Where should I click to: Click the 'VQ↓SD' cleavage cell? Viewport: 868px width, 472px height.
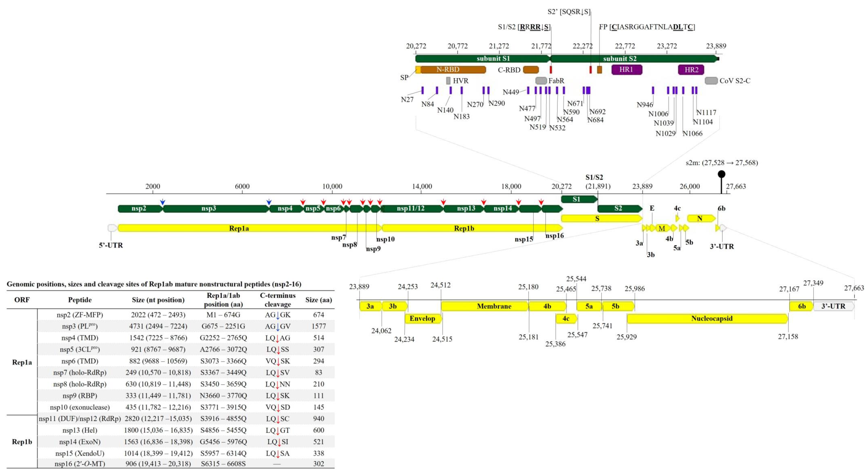tap(278, 407)
